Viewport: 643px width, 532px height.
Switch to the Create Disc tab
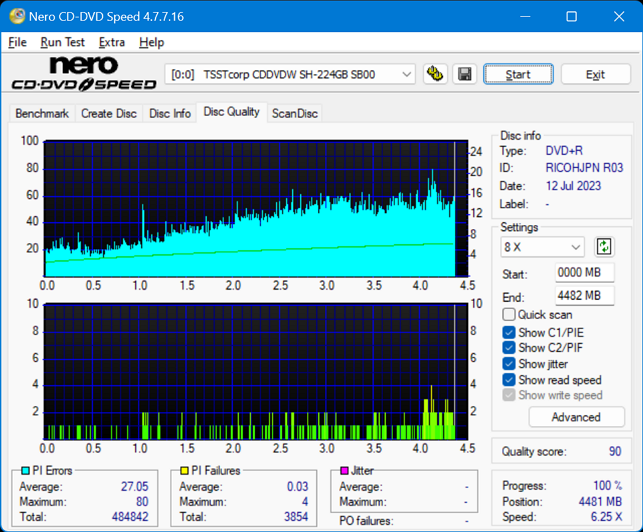click(109, 114)
